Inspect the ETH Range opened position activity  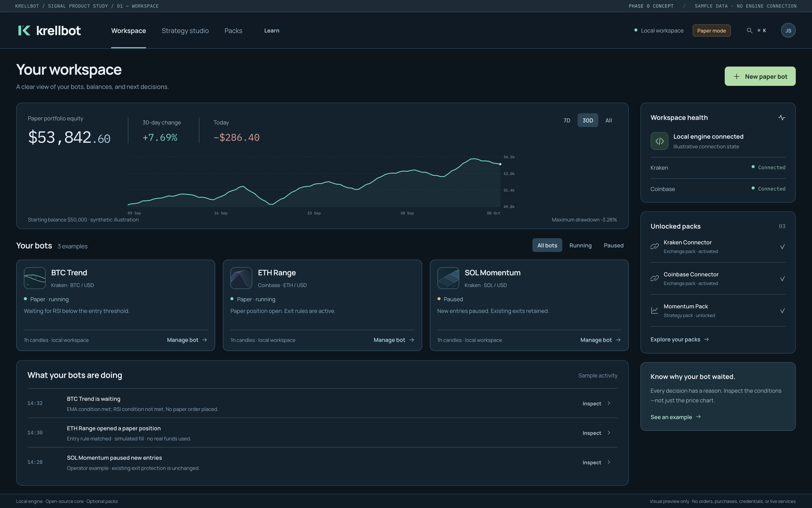tap(596, 433)
